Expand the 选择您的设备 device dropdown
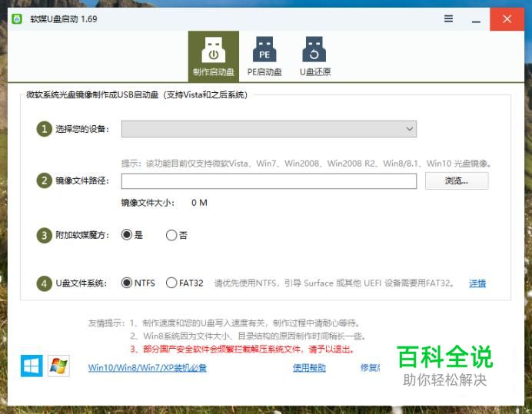 (x=269, y=129)
